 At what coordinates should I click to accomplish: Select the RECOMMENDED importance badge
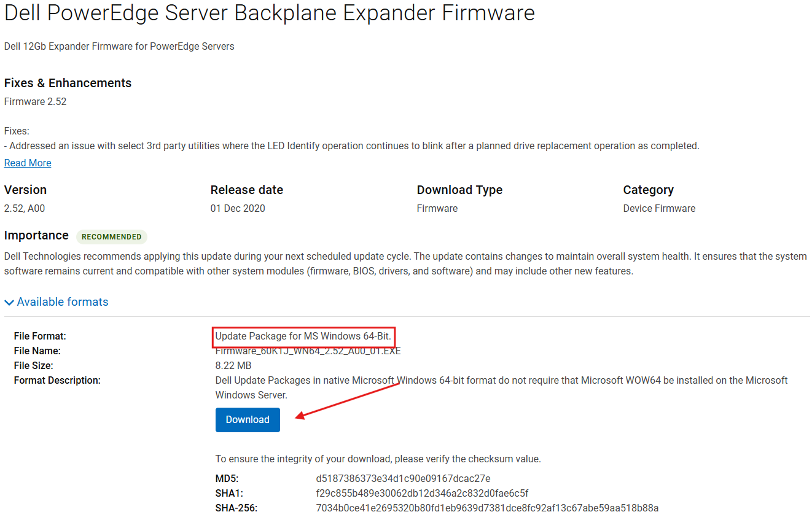[111, 236]
